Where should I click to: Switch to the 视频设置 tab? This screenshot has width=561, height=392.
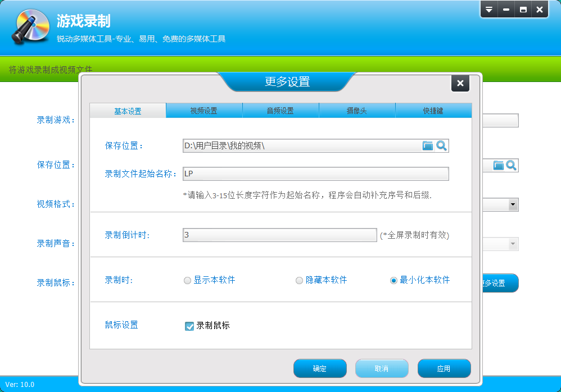click(204, 111)
